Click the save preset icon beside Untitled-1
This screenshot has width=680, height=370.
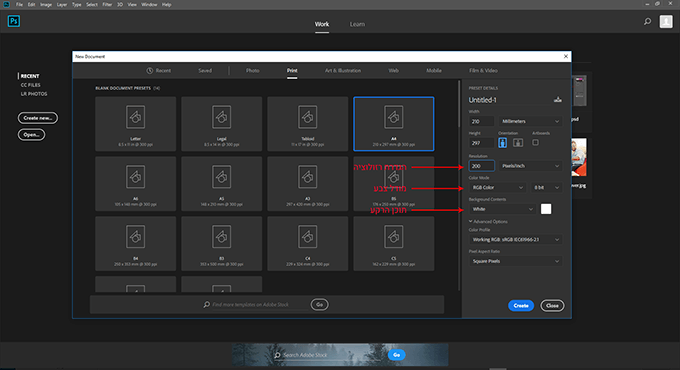(558, 100)
